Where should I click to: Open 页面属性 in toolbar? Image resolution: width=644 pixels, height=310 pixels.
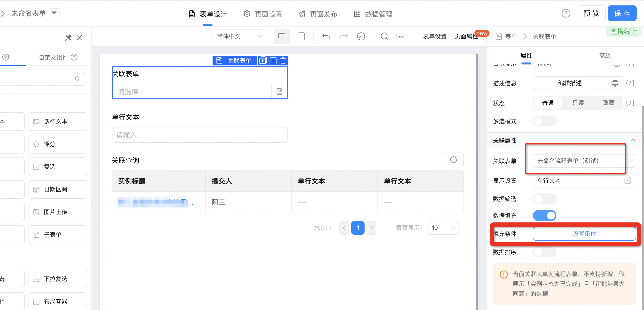pos(466,36)
